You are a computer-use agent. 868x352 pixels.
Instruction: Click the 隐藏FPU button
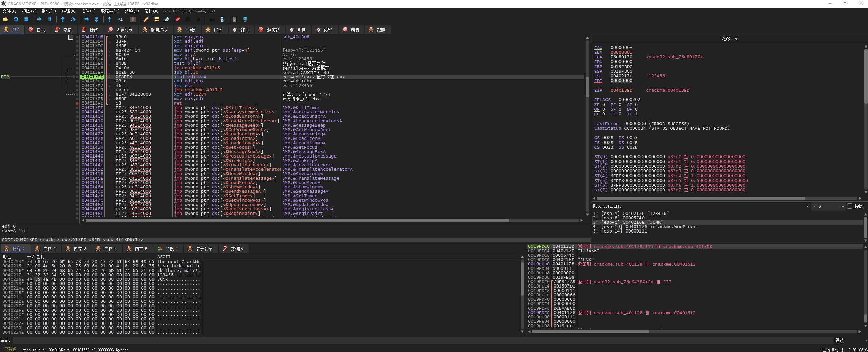[x=729, y=39]
